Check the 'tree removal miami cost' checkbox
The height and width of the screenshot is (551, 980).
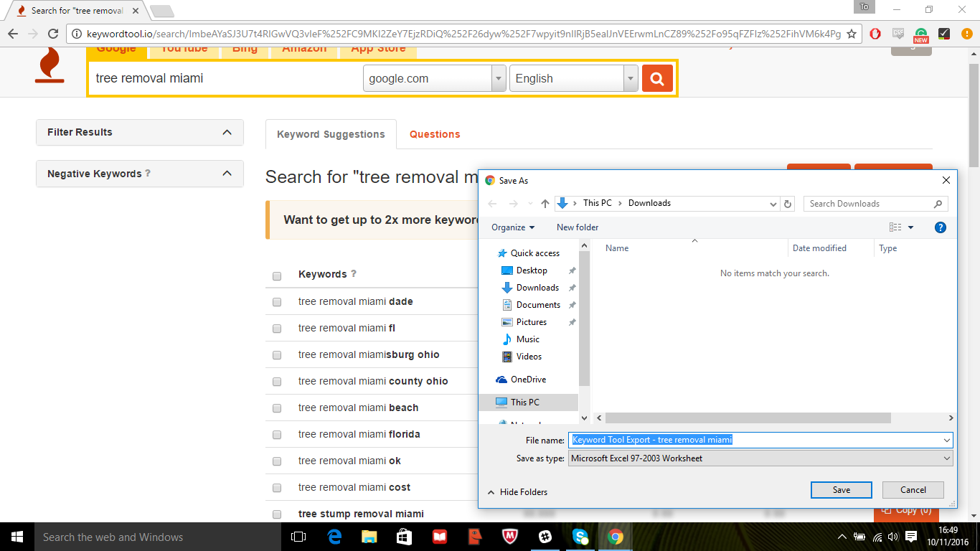277,488
